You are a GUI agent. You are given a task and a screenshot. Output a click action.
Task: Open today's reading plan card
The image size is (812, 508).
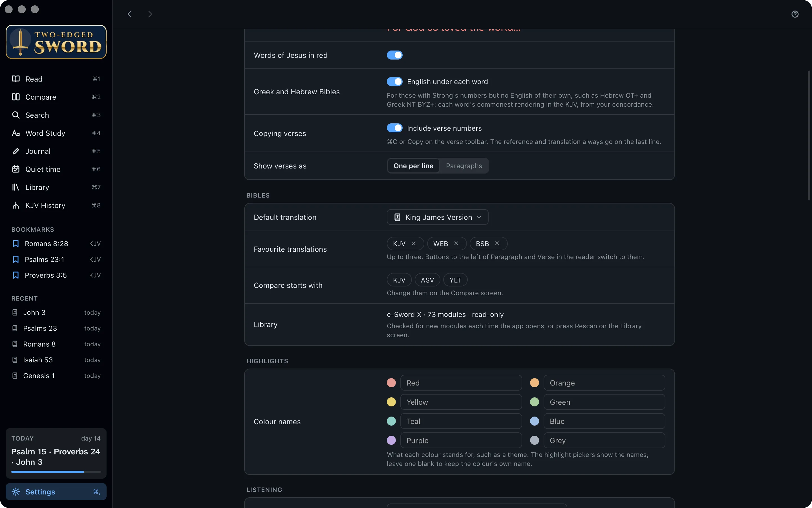56,453
